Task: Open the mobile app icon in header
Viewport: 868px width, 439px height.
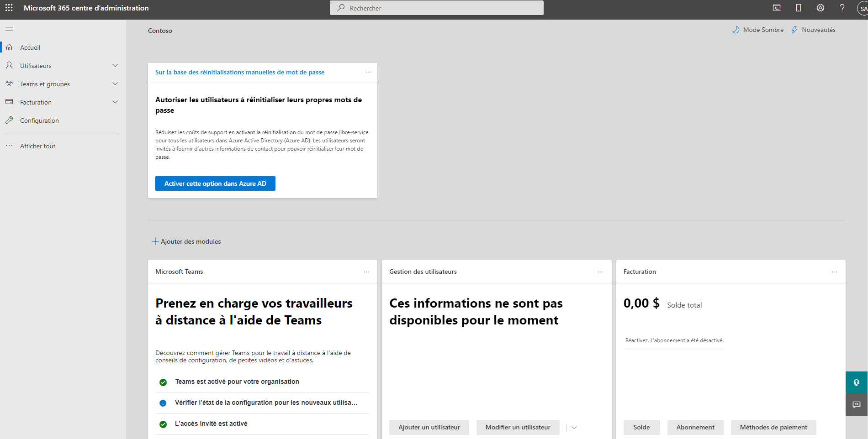Action: pyautogui.click(x=799, y=8)
